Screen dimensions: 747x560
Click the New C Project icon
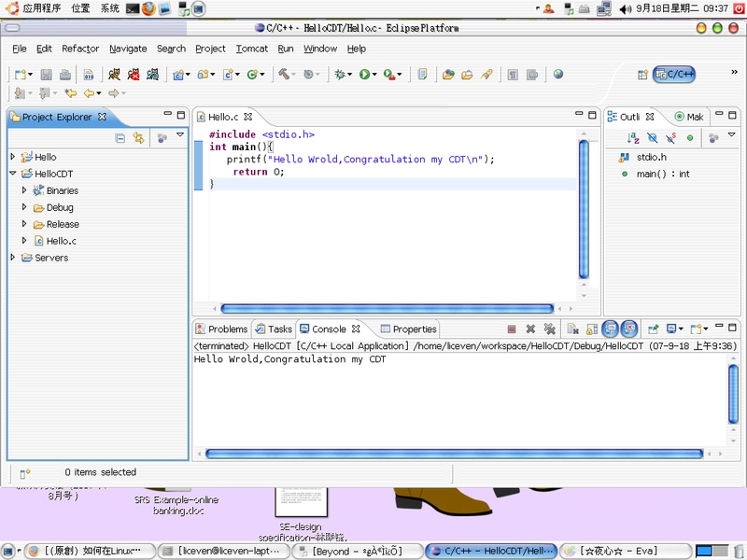pos(177,75)
